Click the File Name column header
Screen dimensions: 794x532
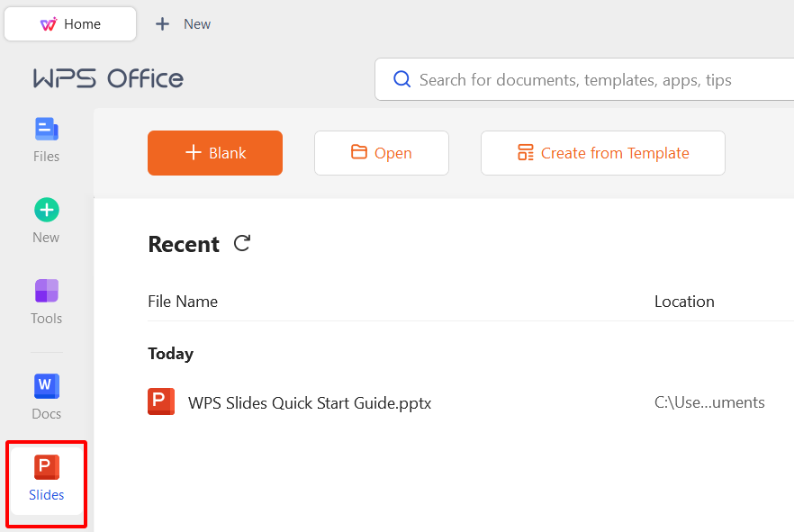pos(183,302)
